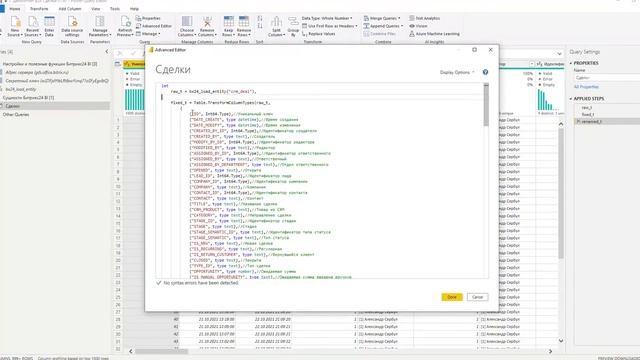Open query Properties from the ribbon

click(x=148, y=18)
